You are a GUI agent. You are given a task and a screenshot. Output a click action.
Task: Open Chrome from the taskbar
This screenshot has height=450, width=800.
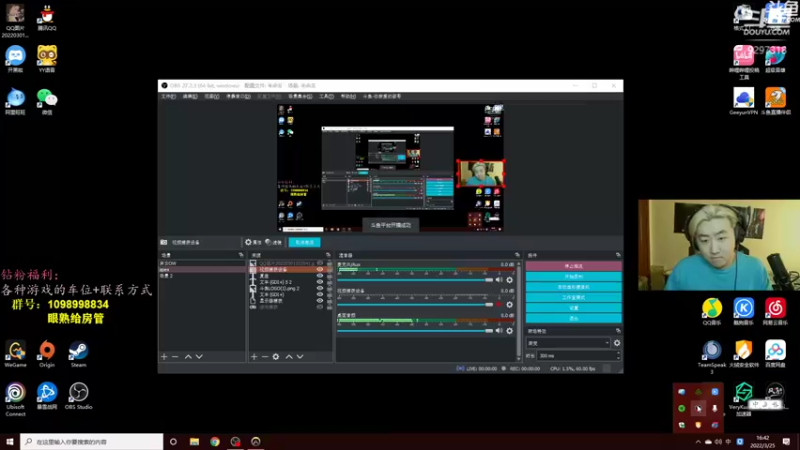coord(215,441)
